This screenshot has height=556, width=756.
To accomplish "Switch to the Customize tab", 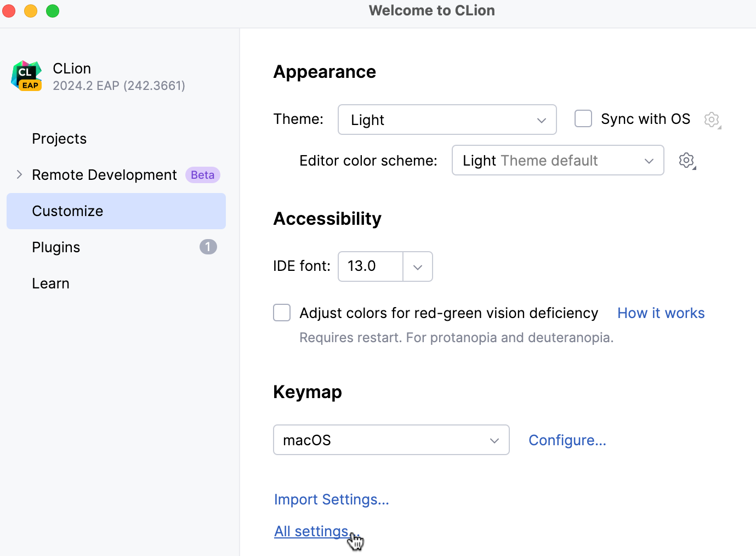I will coord(67,211).
